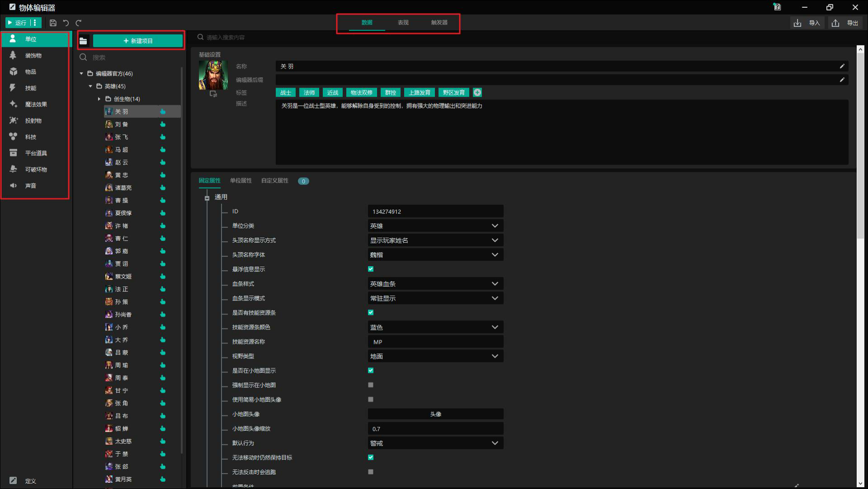Screen dimensions: 868x489
Task: Switch to the 自定义属性 tab
Action: click(275, 181)
